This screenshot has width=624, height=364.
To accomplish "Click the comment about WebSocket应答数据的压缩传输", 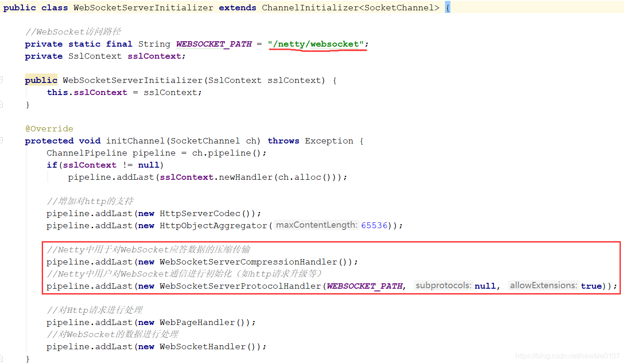I will click(x=148, y=250).
